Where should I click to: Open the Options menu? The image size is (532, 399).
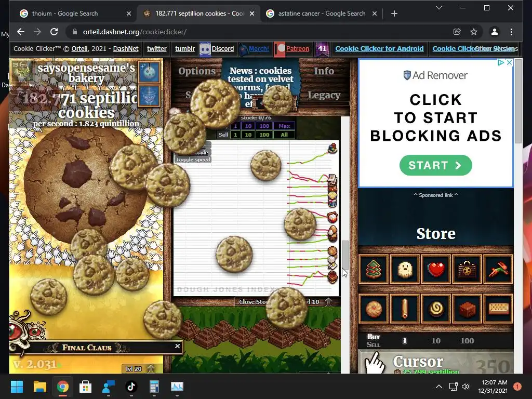pyautogui.click(x=197, y=71)
